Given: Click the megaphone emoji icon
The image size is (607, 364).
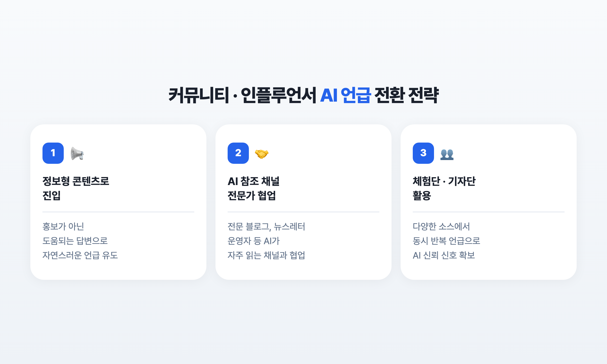Looking at the screenshot, I should point(77,153).
